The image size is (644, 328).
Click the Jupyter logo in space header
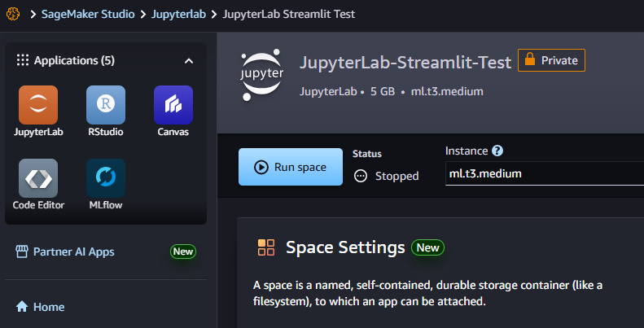261,75
